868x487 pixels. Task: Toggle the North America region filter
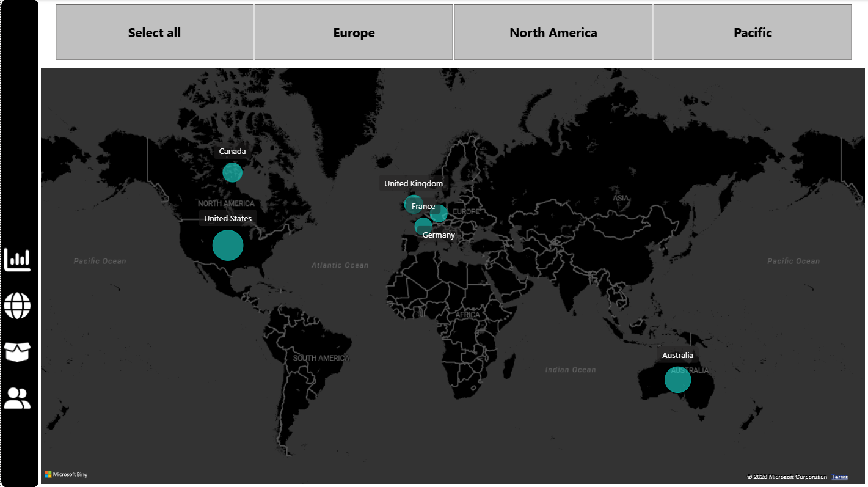553,32
